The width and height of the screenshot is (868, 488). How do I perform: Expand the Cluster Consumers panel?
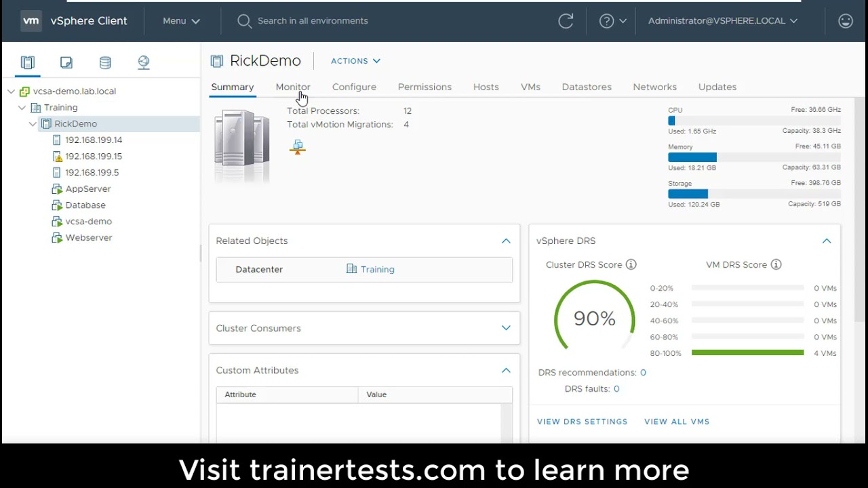[x=506, y=328]
